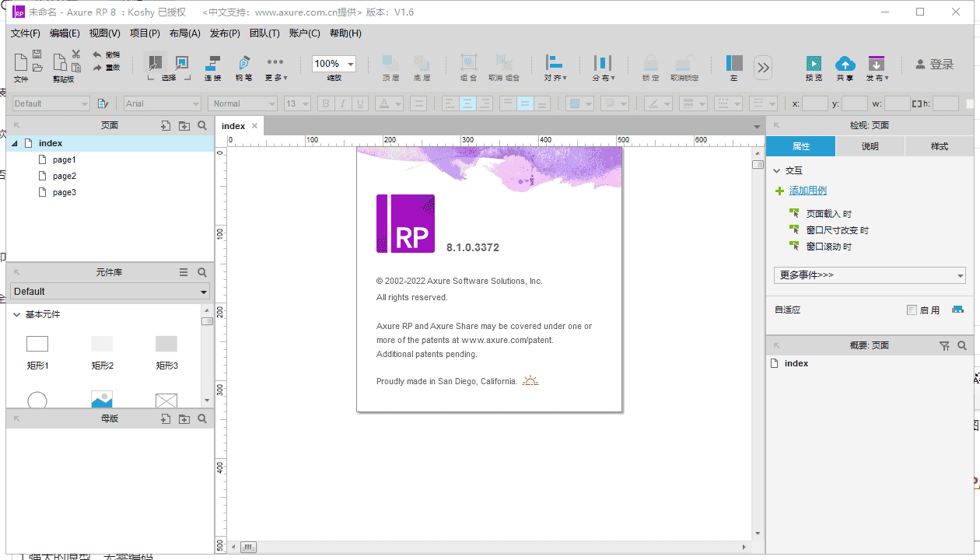Open the Publish (发布) menu in menu bar
This screenshot has width=980, height=560.
(x=225, y=33)
